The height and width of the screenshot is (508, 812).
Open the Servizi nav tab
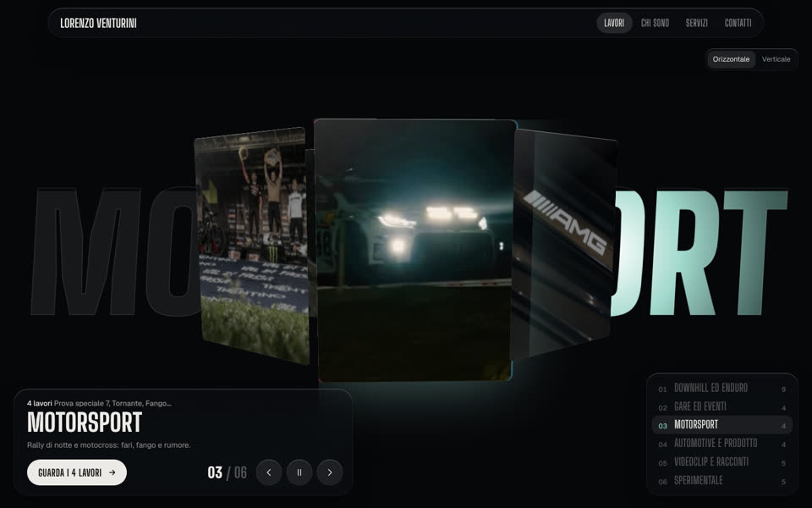click(x=696, y=23)
